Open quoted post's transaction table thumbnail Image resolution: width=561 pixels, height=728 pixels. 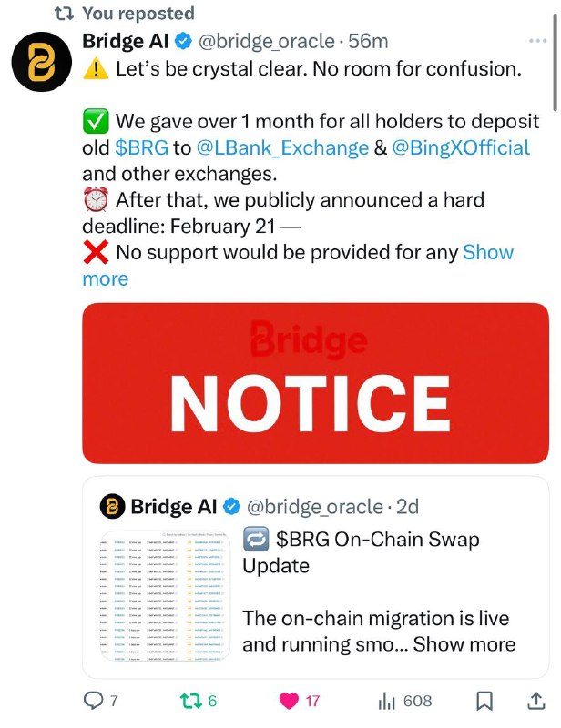[x=166, y=596]
